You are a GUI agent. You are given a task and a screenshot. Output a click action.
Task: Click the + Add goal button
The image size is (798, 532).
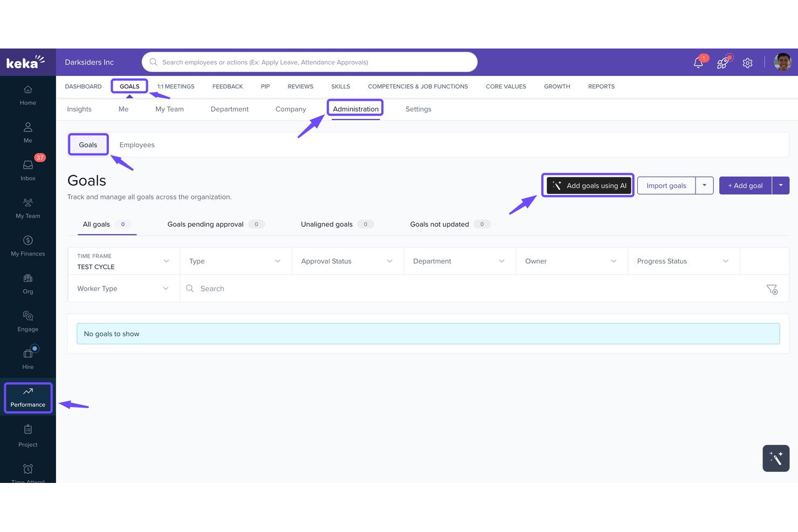(x=745, y=185)
